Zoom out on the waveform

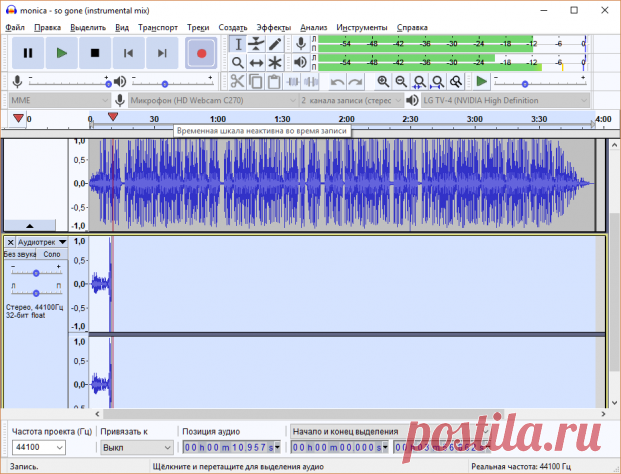click(401, 82)
